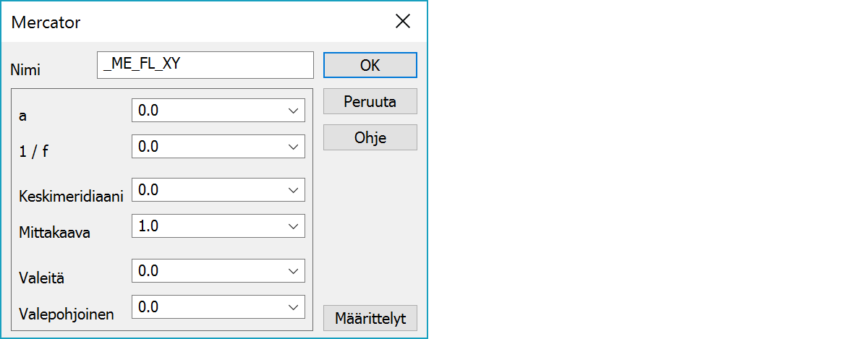
Task: Expand the Valeitä dropdown arrow
Action: pyautogui.click(x=293, y=271)
